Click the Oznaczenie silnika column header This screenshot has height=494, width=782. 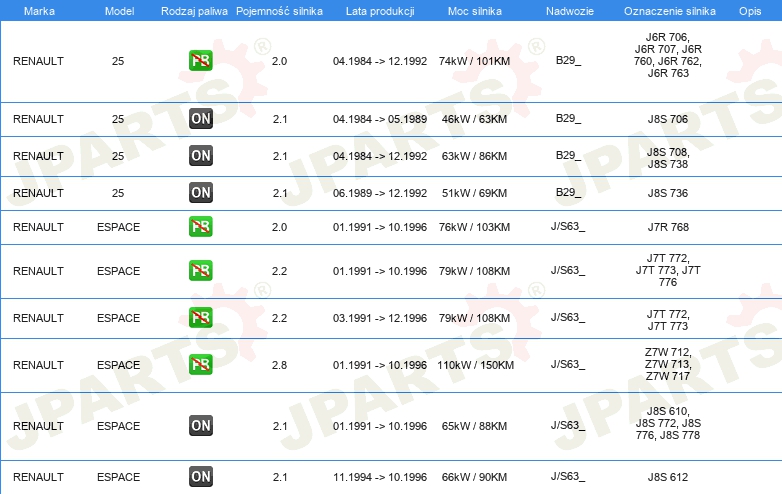point(670,11)
